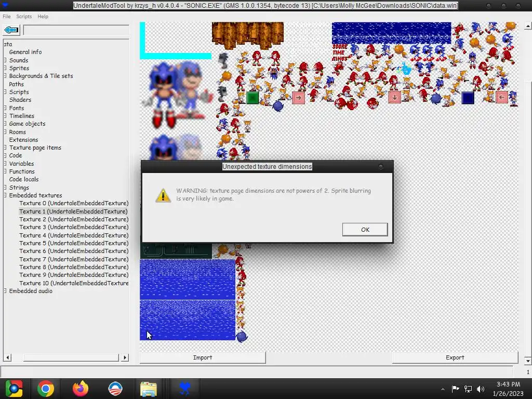Click the network tray icon
This screenshot has width=532, height=399.
(468, 389)
